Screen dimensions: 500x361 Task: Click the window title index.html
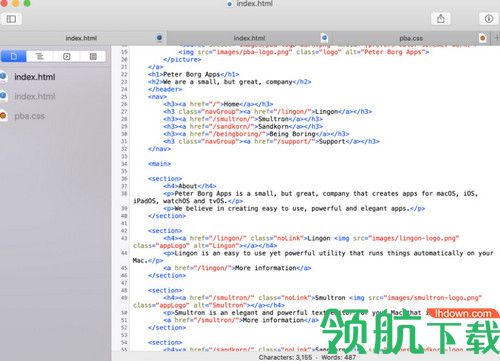click(x=255, y=4)
